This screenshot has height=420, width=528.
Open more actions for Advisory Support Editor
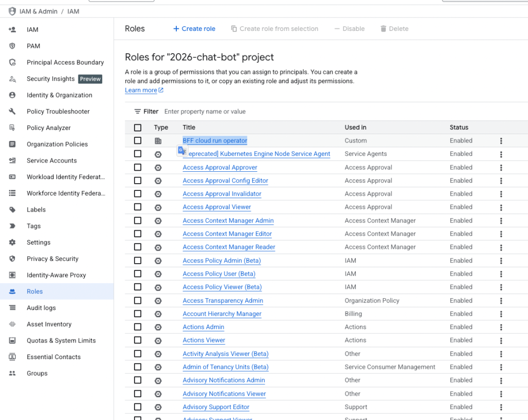(501, 407)
